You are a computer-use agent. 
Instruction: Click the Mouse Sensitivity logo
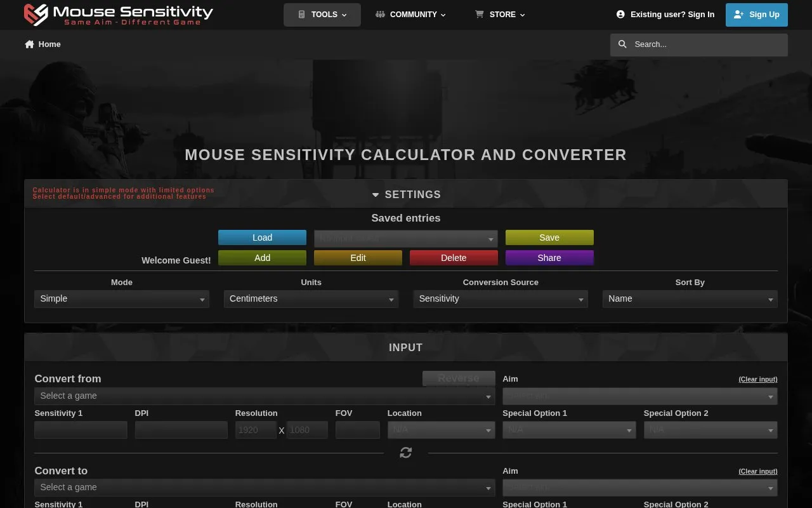118,15
